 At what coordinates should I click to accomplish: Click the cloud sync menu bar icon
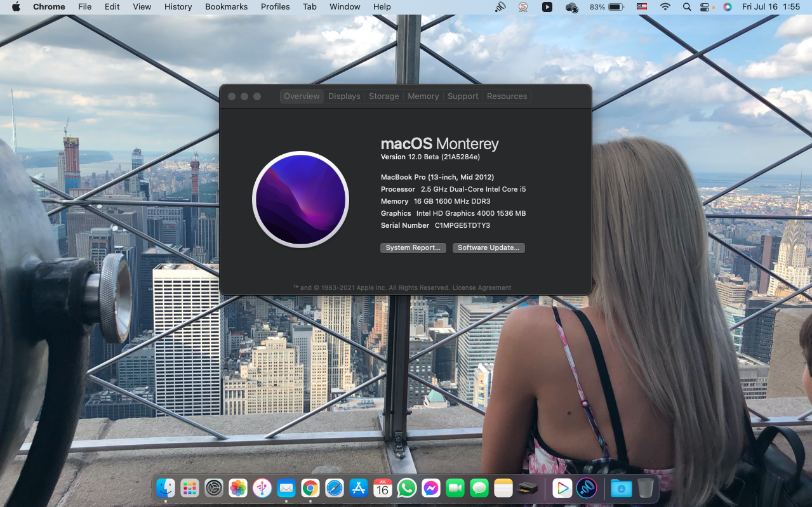click(x=571, y=7)
